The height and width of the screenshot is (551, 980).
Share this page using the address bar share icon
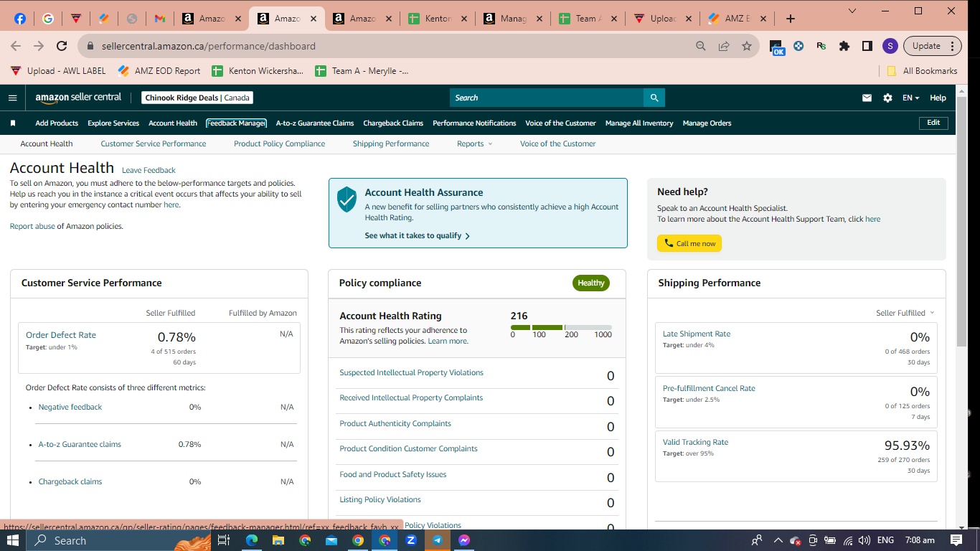tap(724, 46)
